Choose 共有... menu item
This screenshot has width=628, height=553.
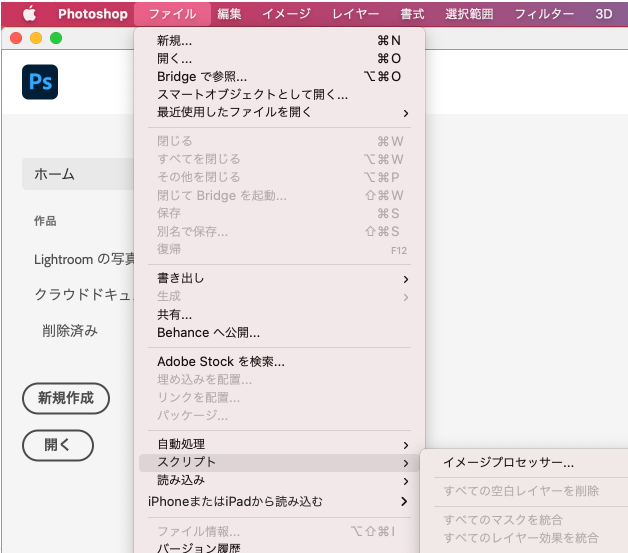pos(279,315)
